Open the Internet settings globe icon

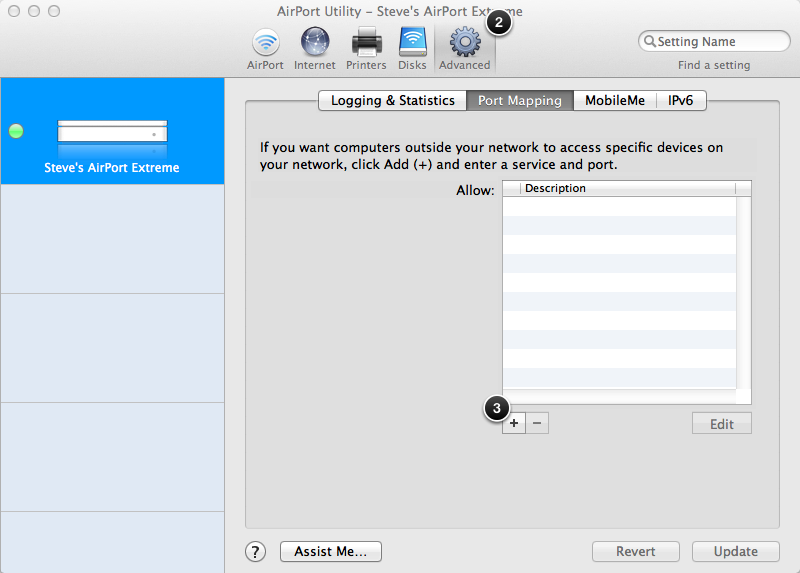315,42
